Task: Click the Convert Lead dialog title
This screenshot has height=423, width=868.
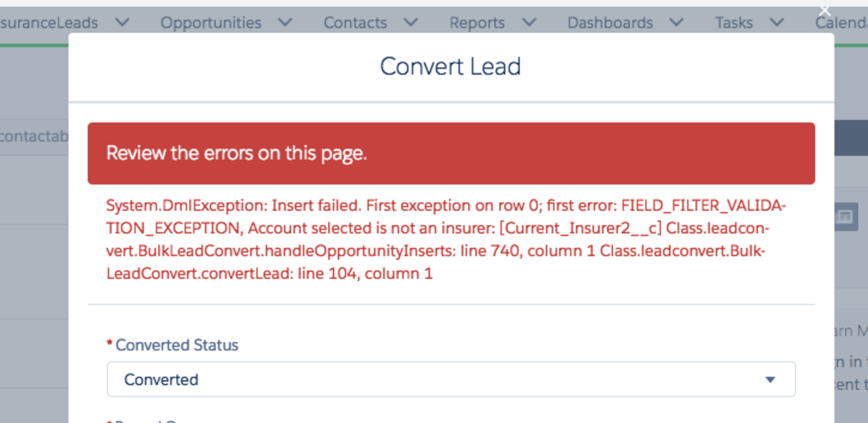Action: click(451, 67)
